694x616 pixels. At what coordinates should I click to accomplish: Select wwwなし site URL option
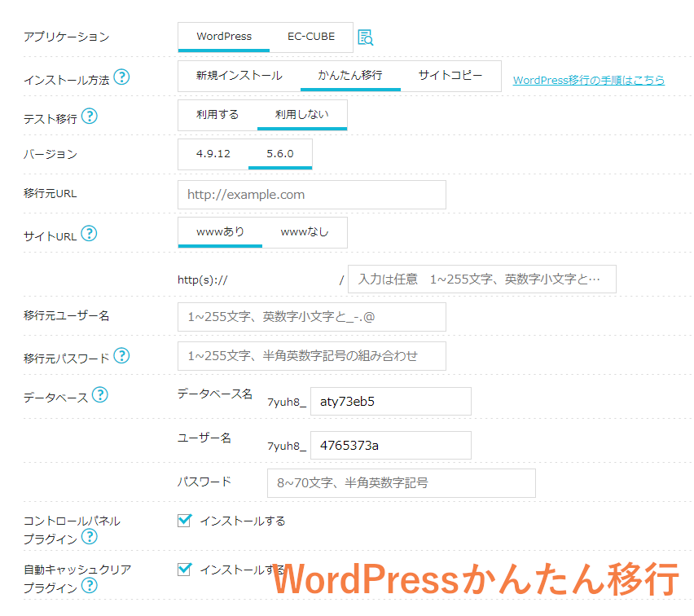click(x=305, y=232)
